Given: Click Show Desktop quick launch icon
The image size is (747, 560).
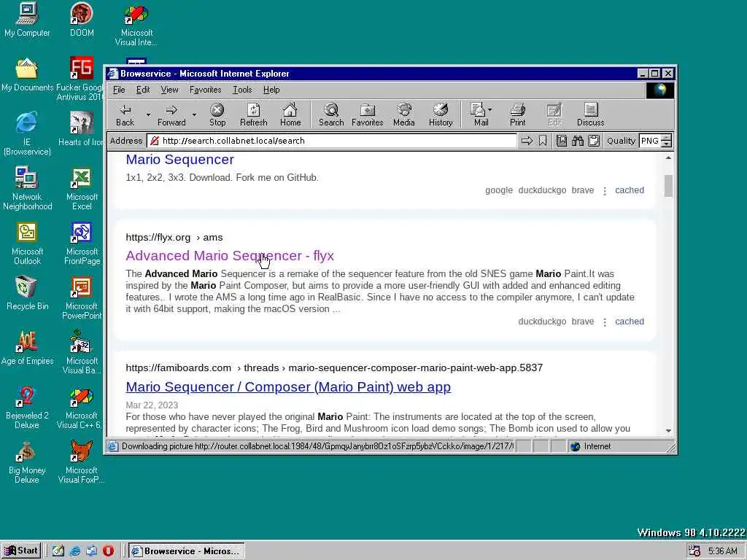Looking at the screenshot, I should click(x=58, y=551).
